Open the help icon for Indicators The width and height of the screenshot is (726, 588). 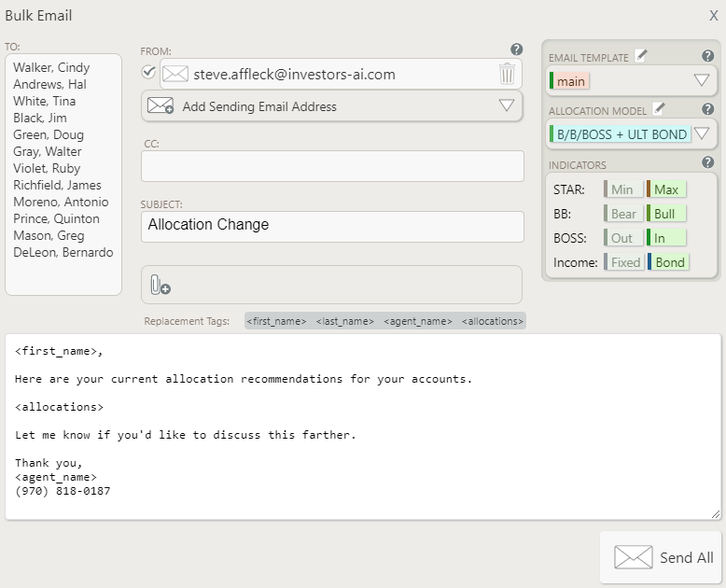(x=707, y=162)
